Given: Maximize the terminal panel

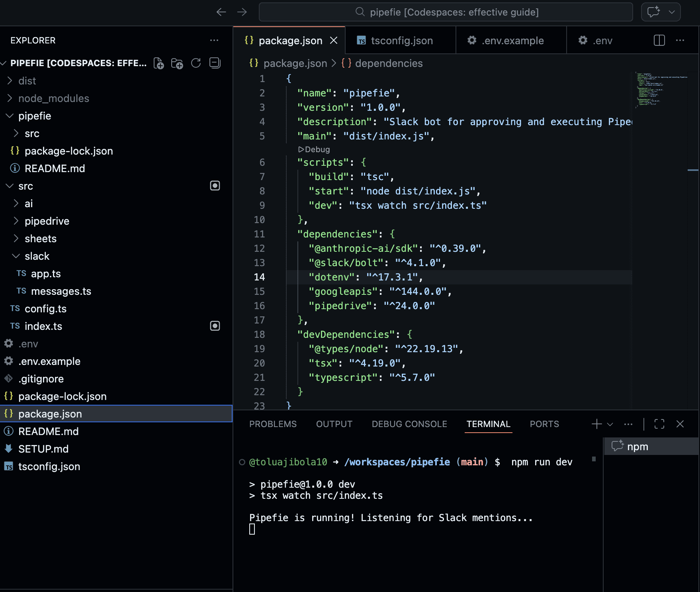Looking at the screenshot, I should (659, 424).
